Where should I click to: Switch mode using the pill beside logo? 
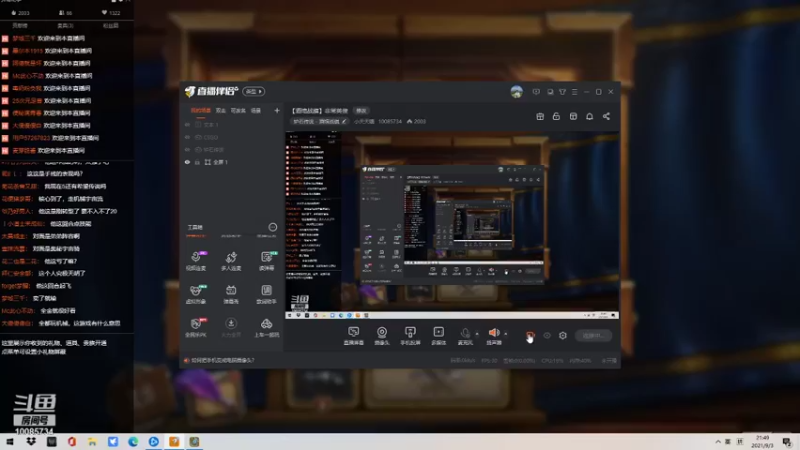click(x=254, y=91)
